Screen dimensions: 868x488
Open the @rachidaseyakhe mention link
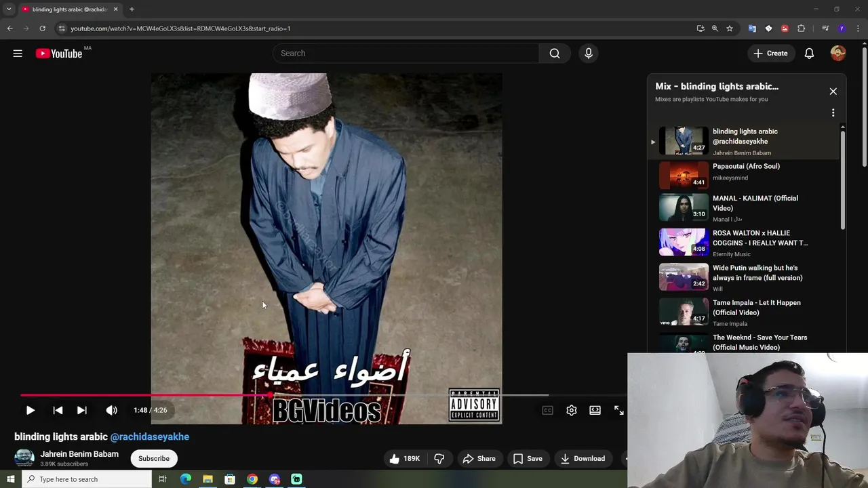150,436
